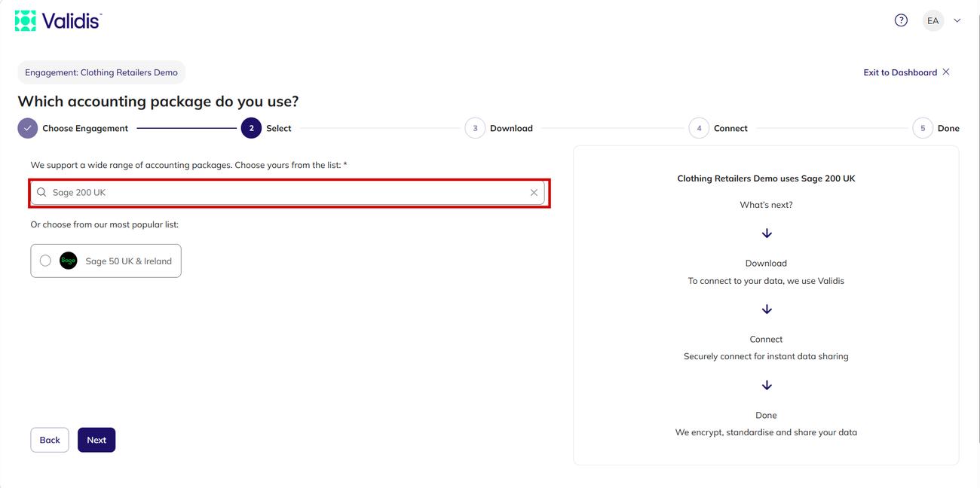Click the step 5 circle
This screenshot has width=980, height=488.
[x=923, y=128]
